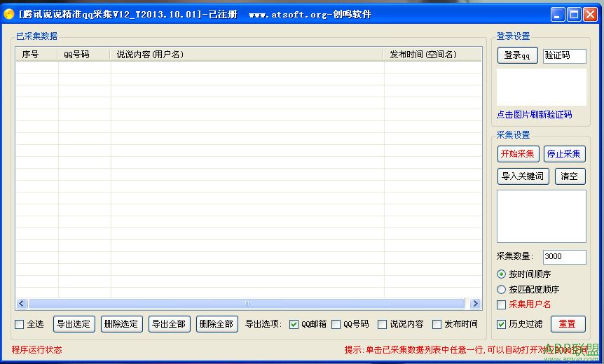Screen dimensions: 604x364
Task: Maximize the window with title bar button
Action: pos(574,15)
